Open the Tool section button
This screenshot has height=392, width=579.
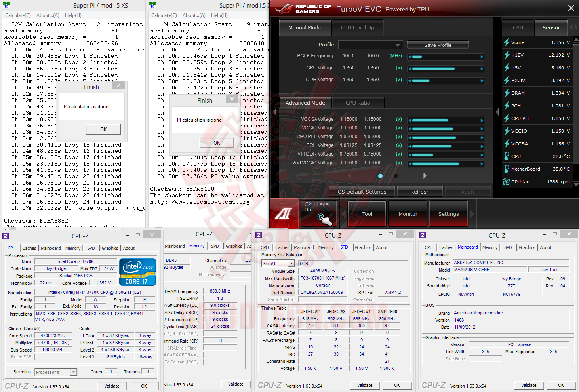(x=367, y=214)
